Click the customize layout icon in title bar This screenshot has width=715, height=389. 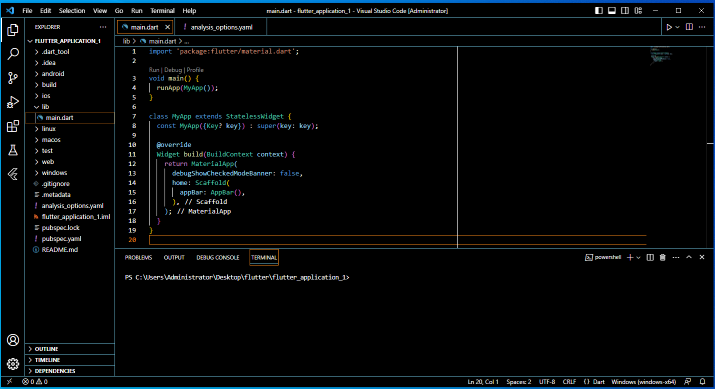(638, 10)
